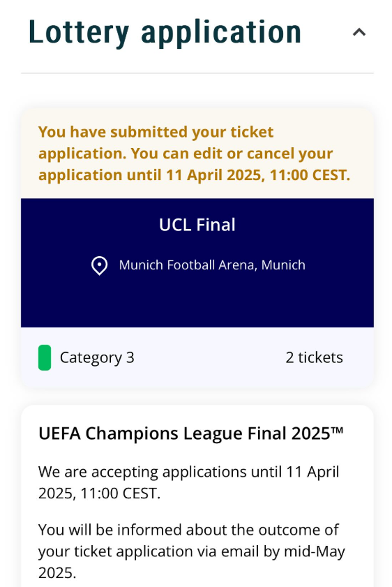Click the word Munich after the arena name
Screen dimensions: 392x587
click(283, 265)
